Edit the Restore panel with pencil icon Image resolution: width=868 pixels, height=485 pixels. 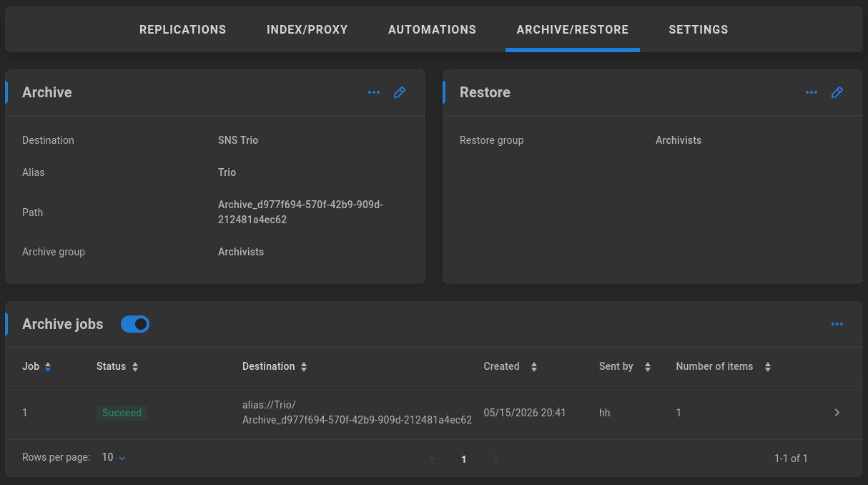tap(837, 92)
